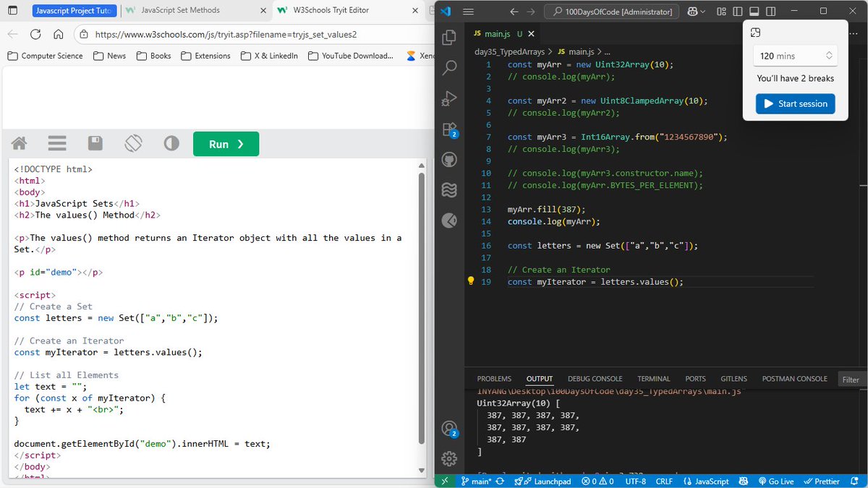Open the Copilot chat dropdown in title bar
This screenshot has height=488, width=868.
click(697, 12)
